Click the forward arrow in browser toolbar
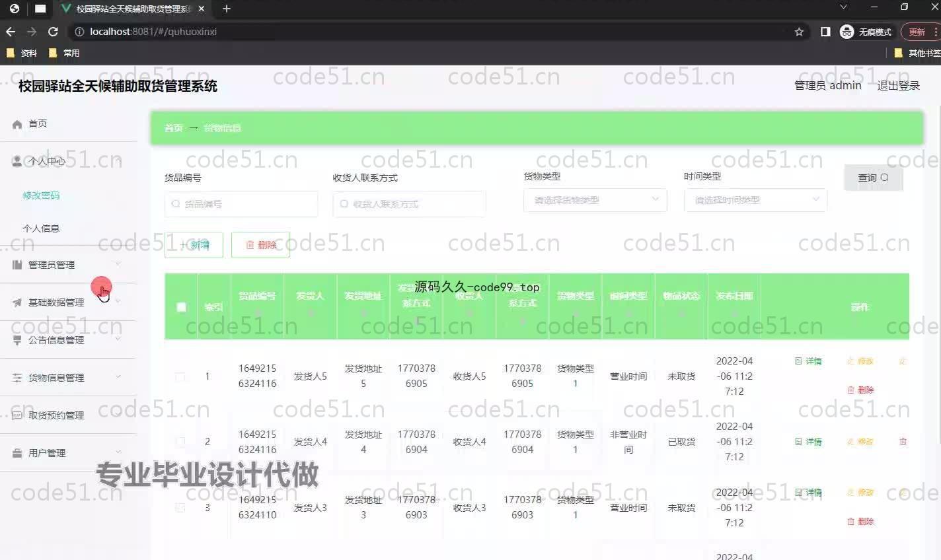The height and width of the screenshot is (560, 941). click(32, 32)
